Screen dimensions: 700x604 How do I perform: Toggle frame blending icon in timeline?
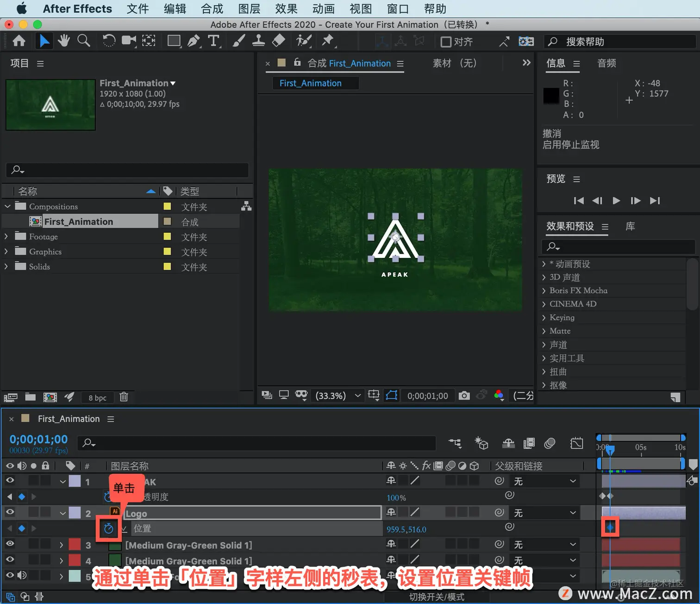pyautogui.click(x=529, y=443)
